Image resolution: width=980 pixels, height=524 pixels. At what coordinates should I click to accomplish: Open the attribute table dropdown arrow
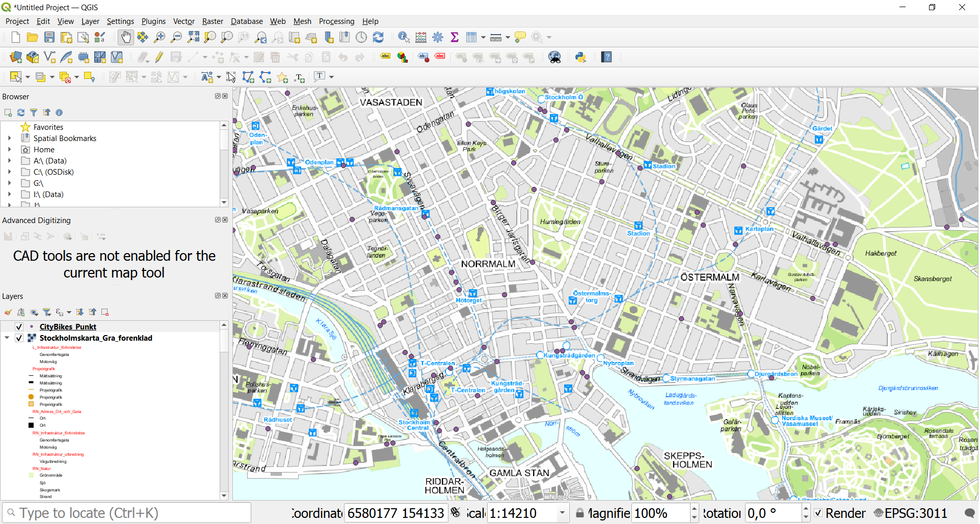483,37
